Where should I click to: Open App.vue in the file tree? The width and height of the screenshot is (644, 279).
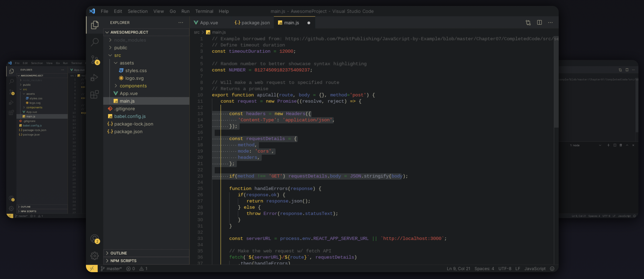click(146, 94)
